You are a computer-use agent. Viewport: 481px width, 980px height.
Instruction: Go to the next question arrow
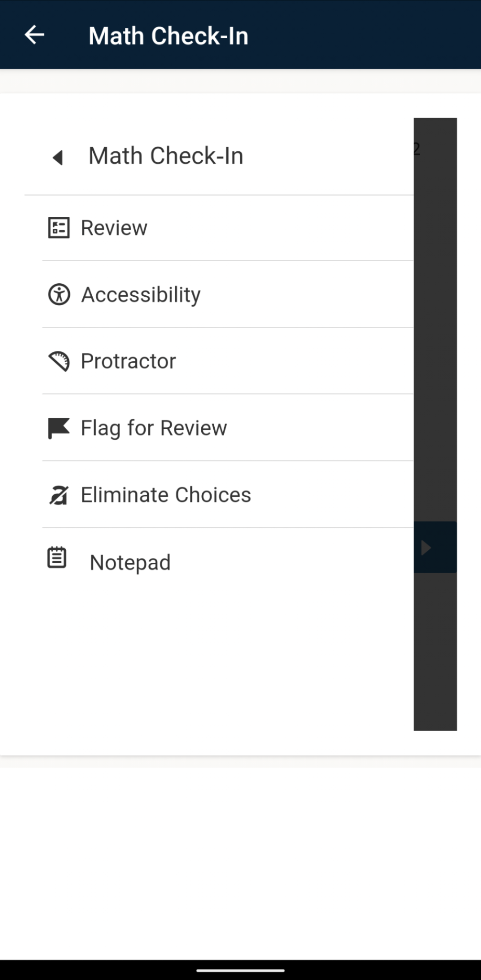pos(426,547)
